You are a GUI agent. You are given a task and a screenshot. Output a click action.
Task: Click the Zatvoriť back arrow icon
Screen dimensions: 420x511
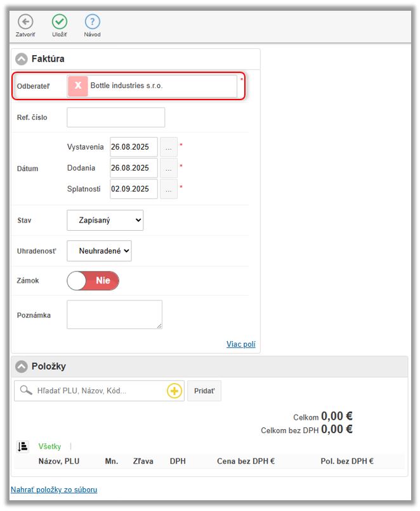(x=25, y=21)
